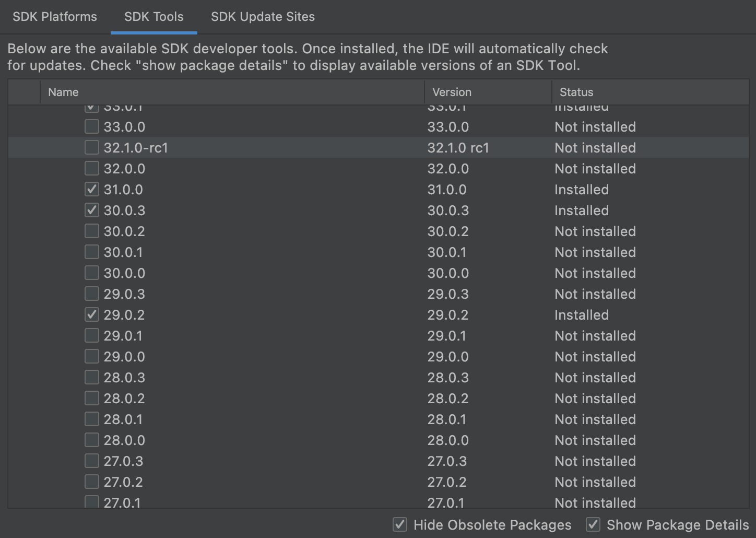Viewport: 756px width, 538px height.
Task: Uncheck the 30.0.3 installed package
Action: pos(91,210)
